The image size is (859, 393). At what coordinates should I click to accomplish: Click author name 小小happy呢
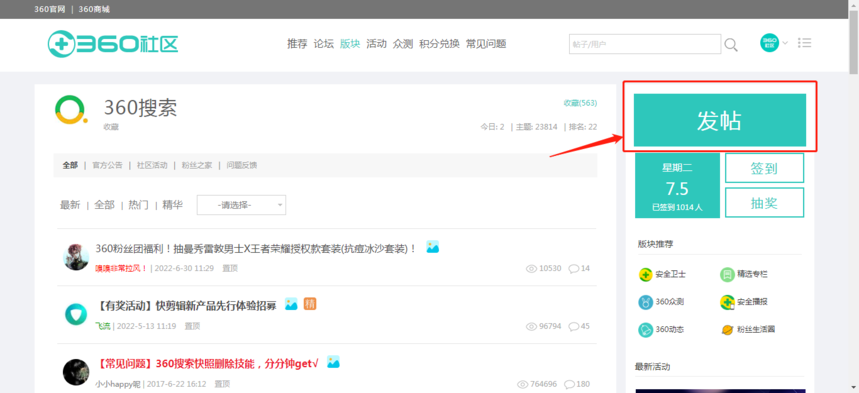click(118, 384)
